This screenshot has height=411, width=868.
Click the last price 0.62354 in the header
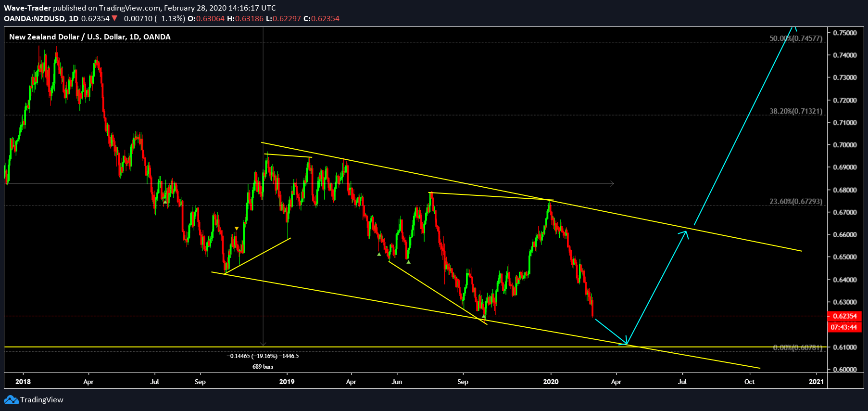(x=95, y=18)
